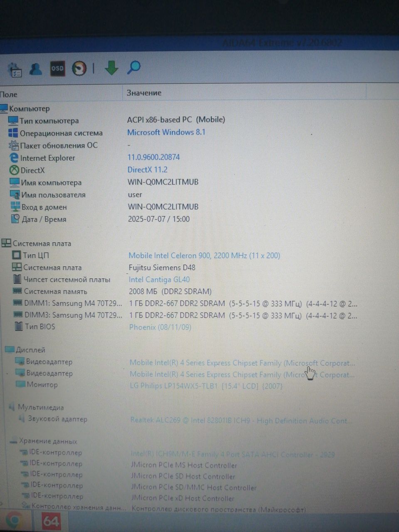Click the Поле column header
The height and width of the screenshot is (532, 399).
tap(9, 95)
